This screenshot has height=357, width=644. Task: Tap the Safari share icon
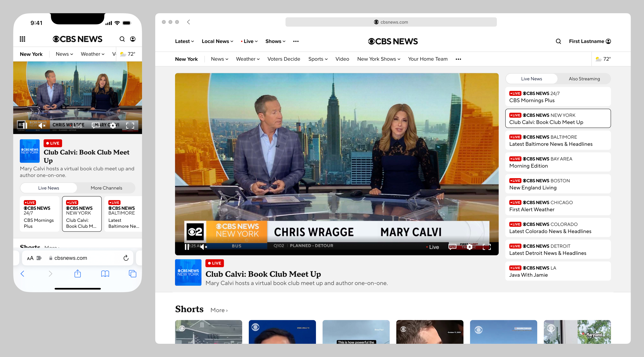[77, 273]
